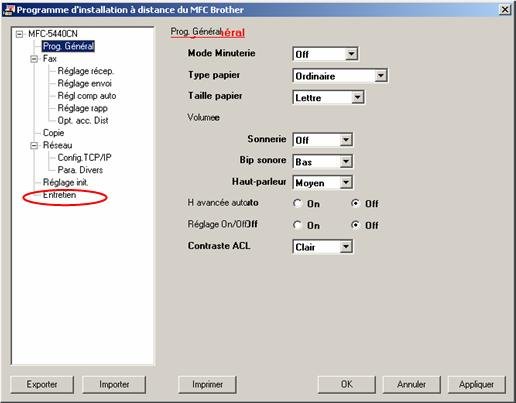Open Réglage envoi settings
The height and width of the screenshot is (403, 516).
(x=85, y=83)
